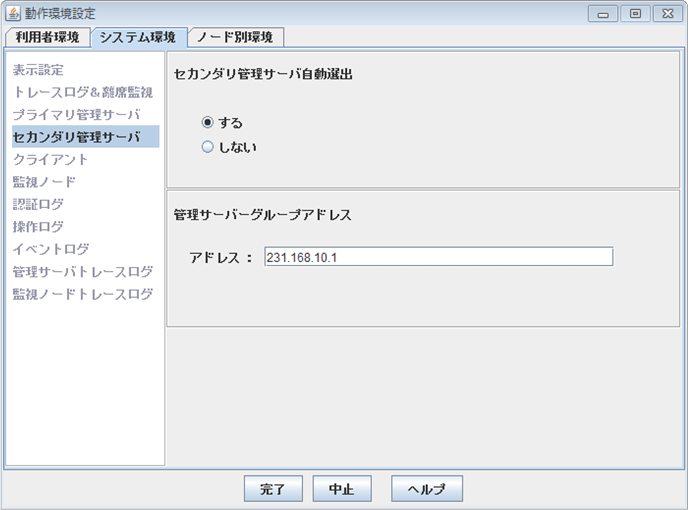Screen dimensions: 688x510
Task: Click the Java icon in the title bar
Action: point(13,13)
